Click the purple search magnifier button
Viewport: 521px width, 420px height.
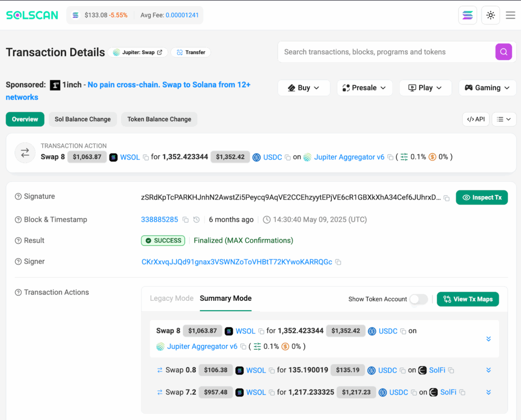click(x=503, y=52)
